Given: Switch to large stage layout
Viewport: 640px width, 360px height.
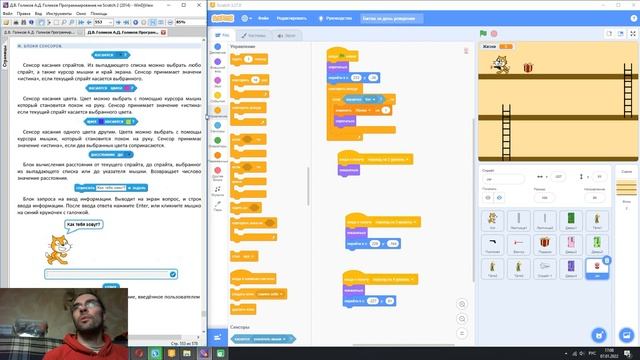Looking at the screenshot, I should [620, 33].
